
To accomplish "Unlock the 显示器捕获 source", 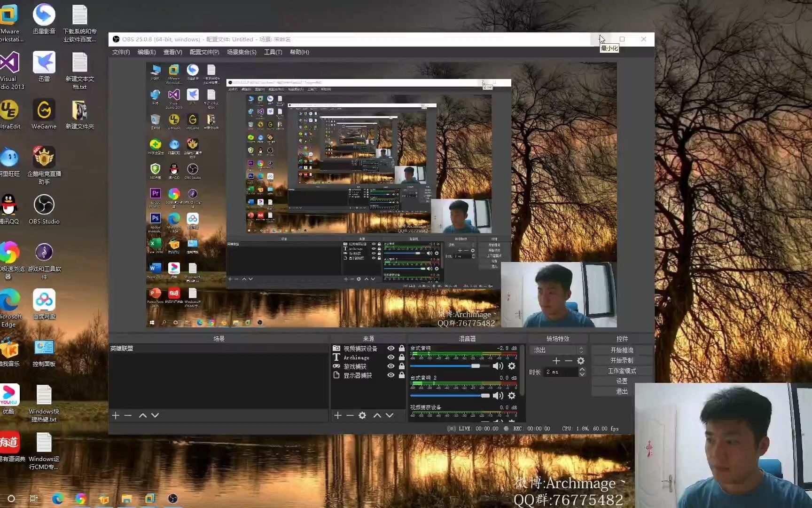I will (x=402, y=375).
